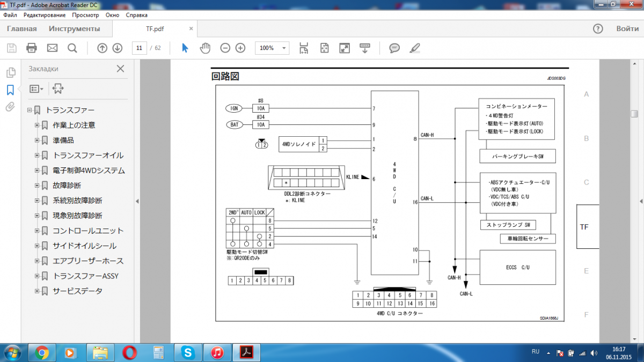Open the Файл menu
This screenshot has width=644, height=362.
(10, 15)
